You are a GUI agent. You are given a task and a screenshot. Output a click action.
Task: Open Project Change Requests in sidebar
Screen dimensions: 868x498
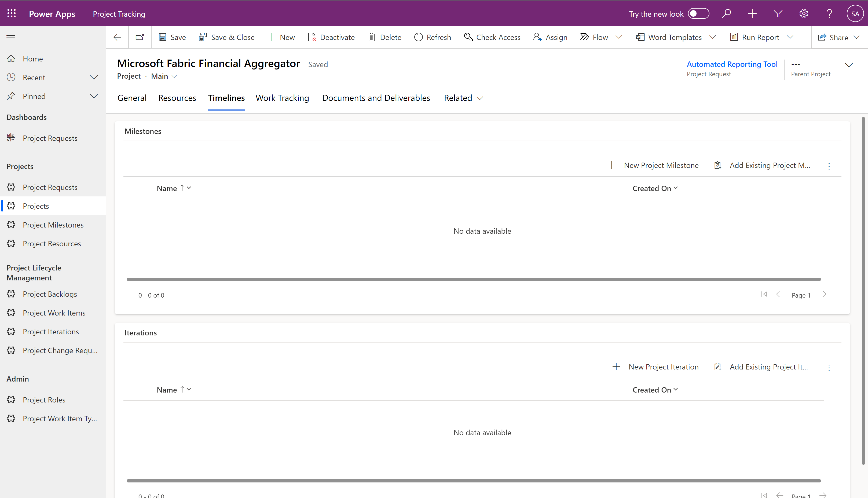(53, 351)
